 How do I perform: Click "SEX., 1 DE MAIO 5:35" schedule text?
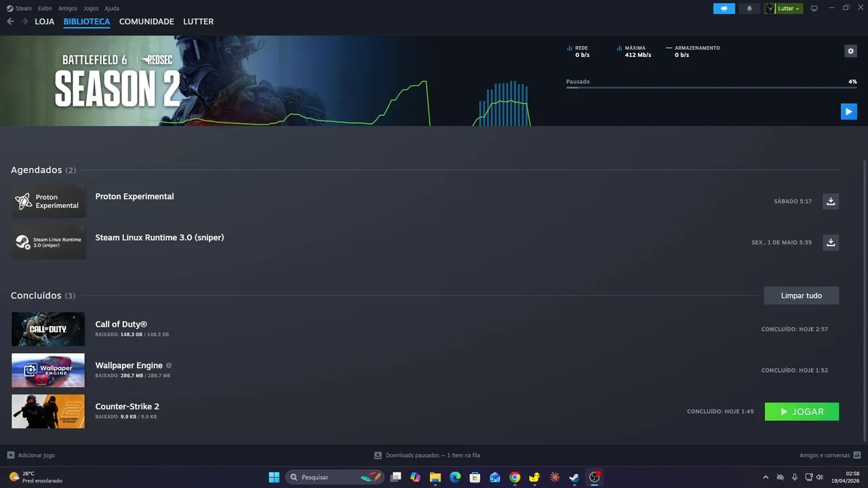click(x=781, y=242)
